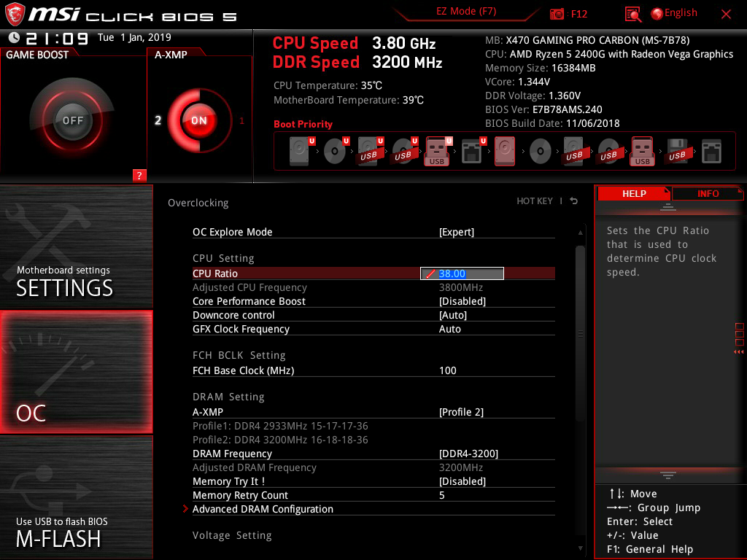The image size is (747, 560).
Task: Click the scrollbar up arrow in settings list
Action: 580,233
